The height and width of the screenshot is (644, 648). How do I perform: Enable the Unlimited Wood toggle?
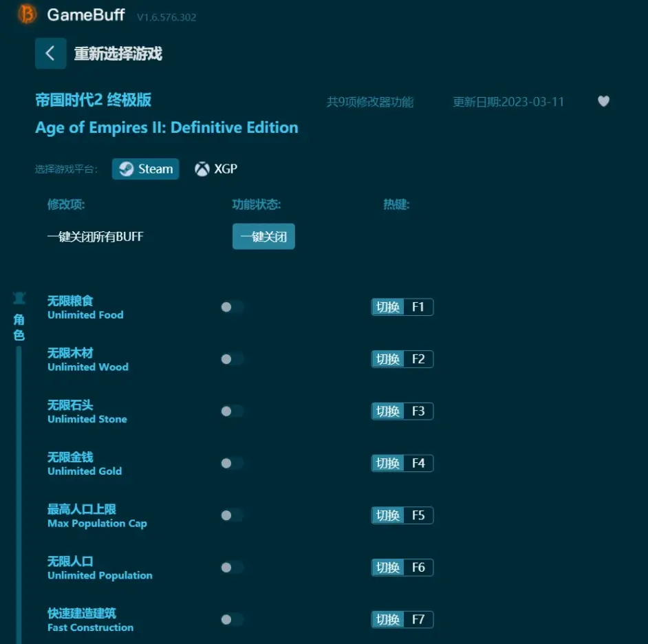(x=232, y=358)
